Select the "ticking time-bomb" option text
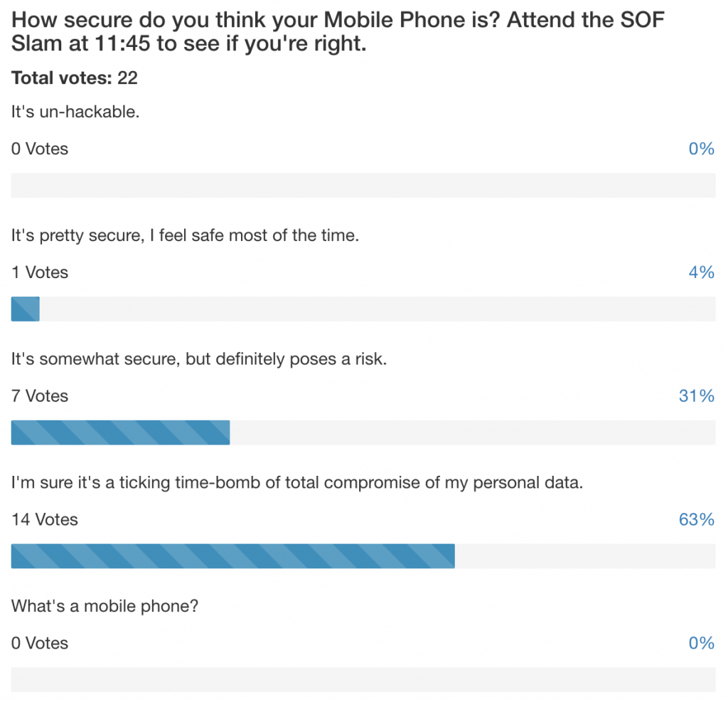Screen dimensions: 728x702 pyautogui.click(x=296, y=483)
